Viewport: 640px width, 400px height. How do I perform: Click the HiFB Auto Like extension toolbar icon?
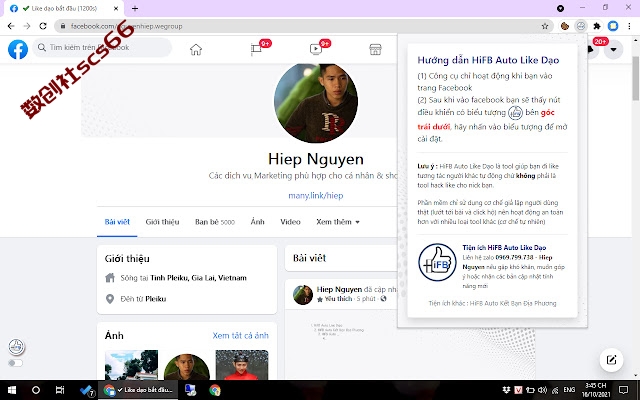(580, 26)
